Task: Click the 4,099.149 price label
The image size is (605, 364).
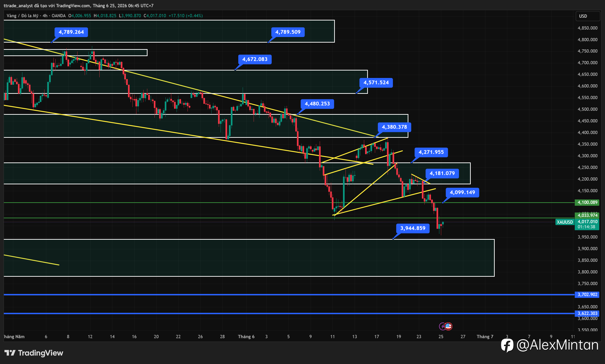Action: (x=462, y=192)
